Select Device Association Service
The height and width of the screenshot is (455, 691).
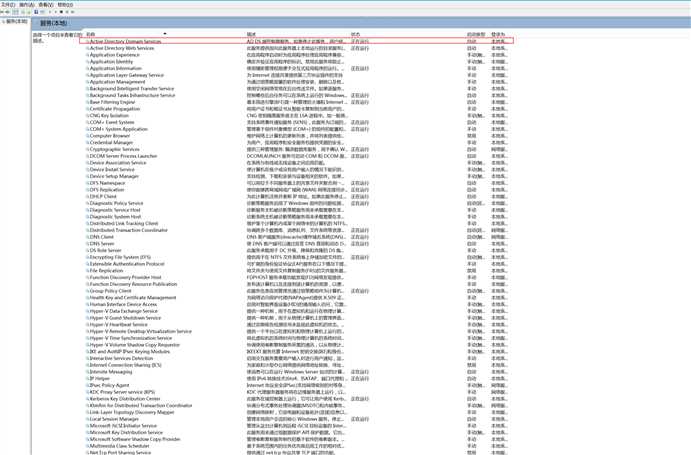click(x=118, y=163)
